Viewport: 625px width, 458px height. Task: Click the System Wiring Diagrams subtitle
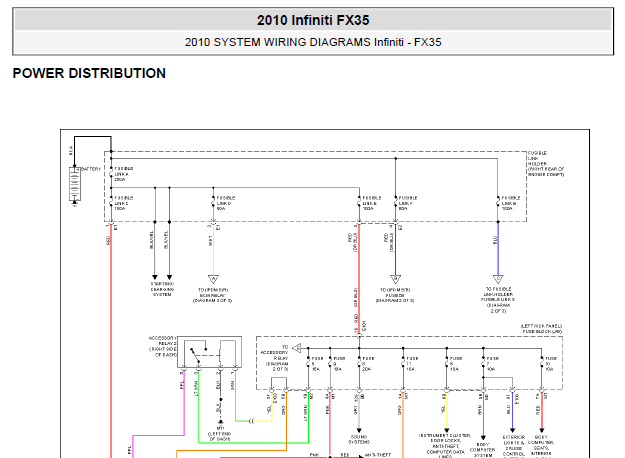313,42
